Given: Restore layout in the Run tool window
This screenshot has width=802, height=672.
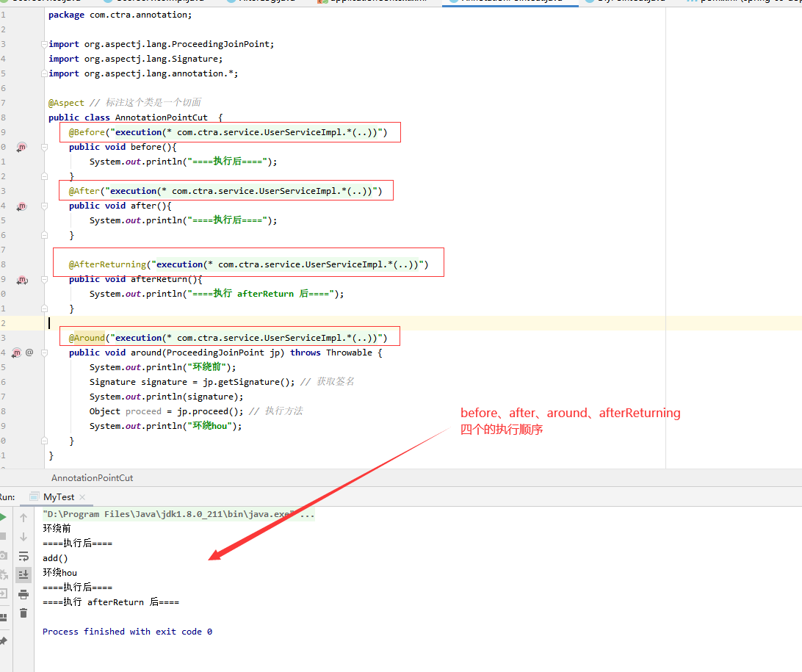Looking at the screenshot, I should [3, 617].
